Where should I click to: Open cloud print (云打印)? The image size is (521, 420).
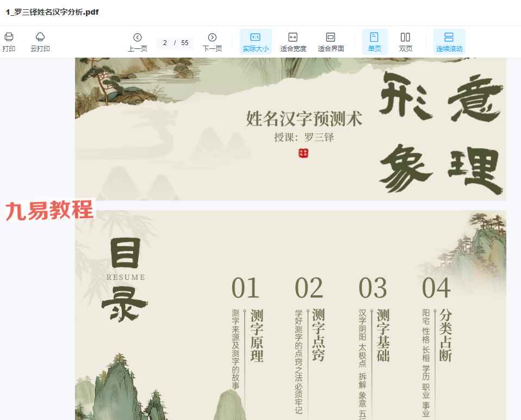(40, 37)
